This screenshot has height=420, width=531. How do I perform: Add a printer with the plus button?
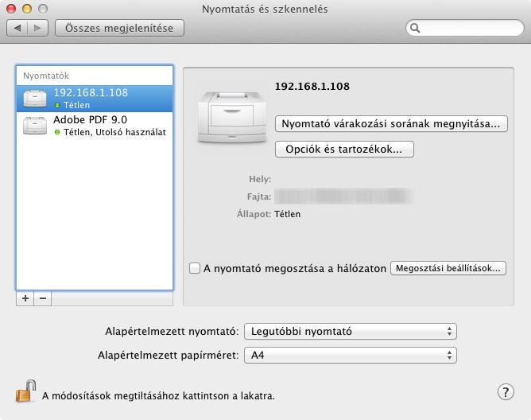25,298
